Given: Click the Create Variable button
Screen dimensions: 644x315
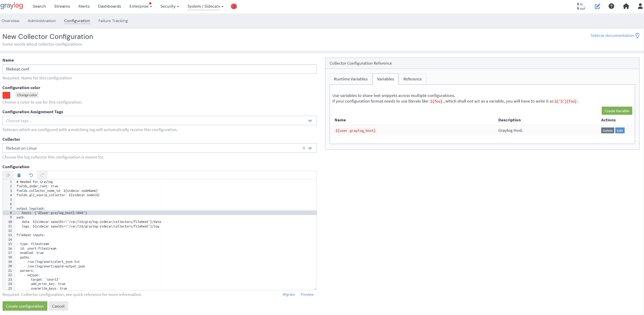Looking at the screenshot, I should pyautogui.click(x=617, y=111).
